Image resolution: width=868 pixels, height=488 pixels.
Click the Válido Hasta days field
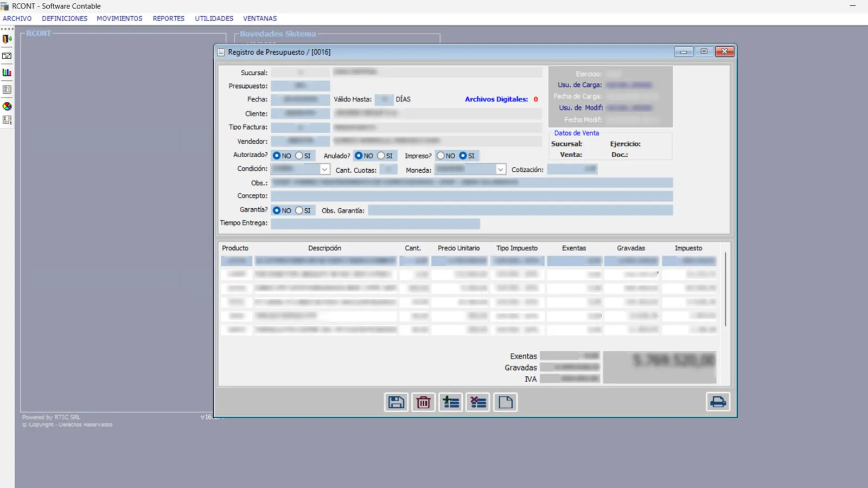[x=384, y=99]
